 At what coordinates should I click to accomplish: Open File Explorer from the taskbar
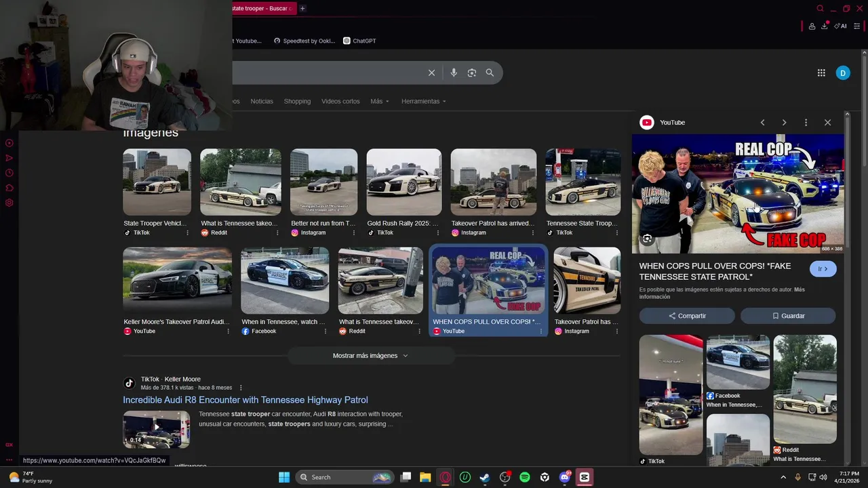[x=425, y=477]
